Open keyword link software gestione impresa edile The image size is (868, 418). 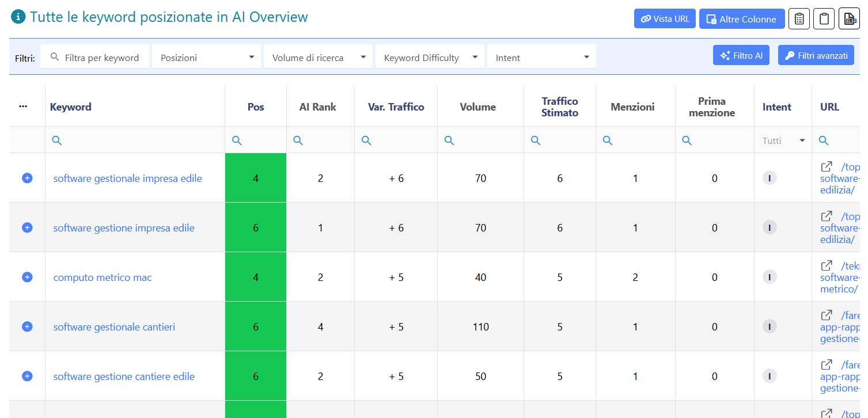tap(124, 228)
